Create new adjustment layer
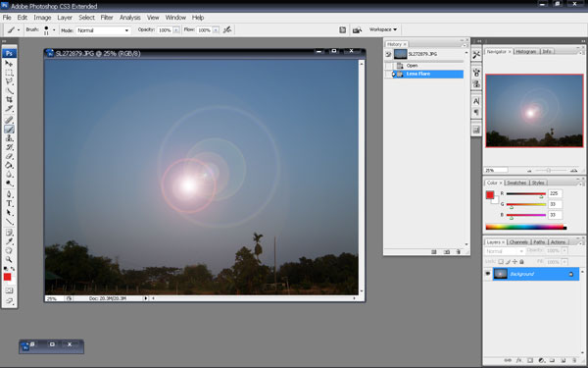Screen dimensions: 588x368 [541, 360]
